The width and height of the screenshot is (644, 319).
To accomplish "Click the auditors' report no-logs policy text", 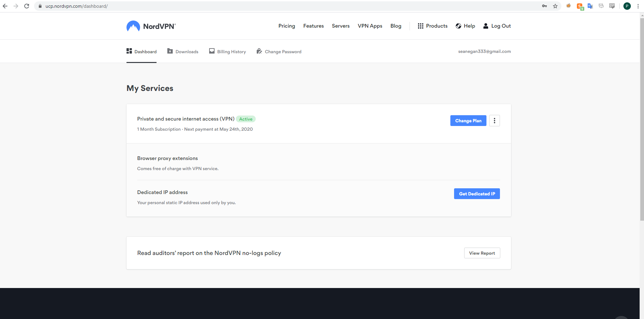I will pos(209,253).
